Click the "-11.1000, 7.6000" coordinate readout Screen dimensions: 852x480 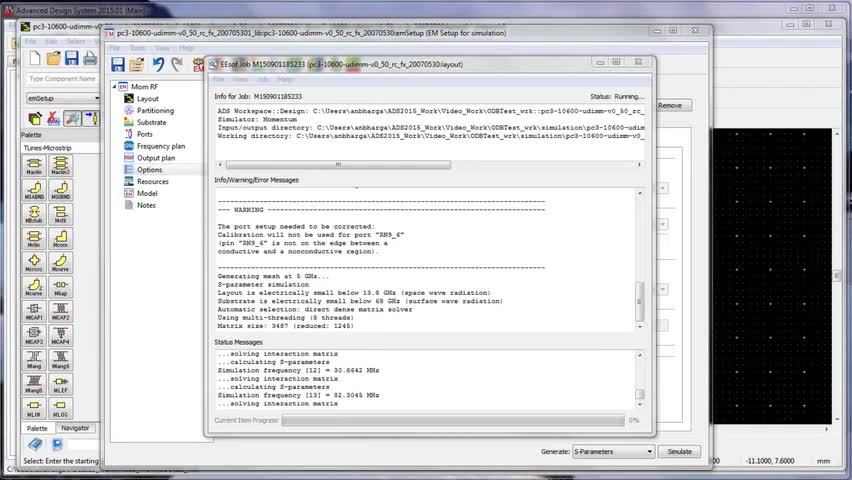point(769,461)
